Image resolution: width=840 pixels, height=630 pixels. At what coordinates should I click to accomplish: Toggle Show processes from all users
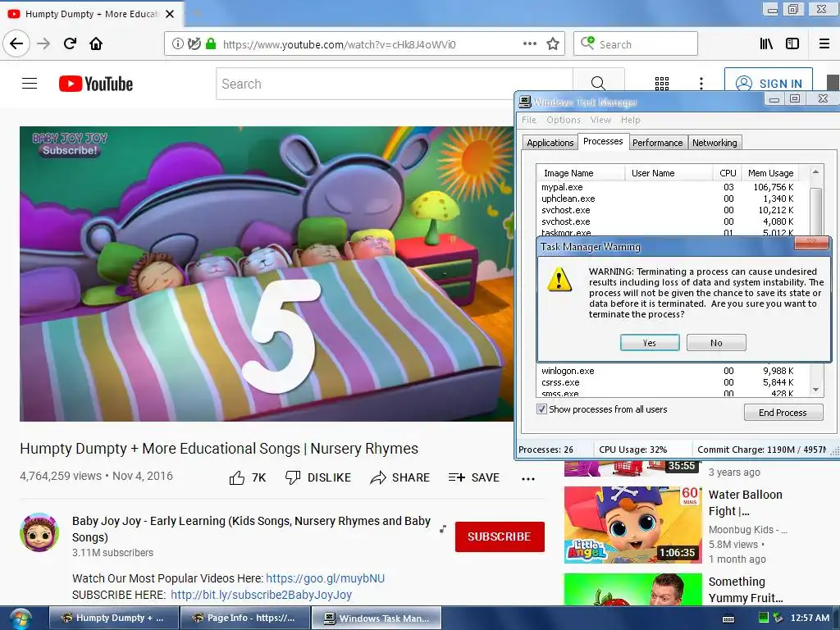541,409
